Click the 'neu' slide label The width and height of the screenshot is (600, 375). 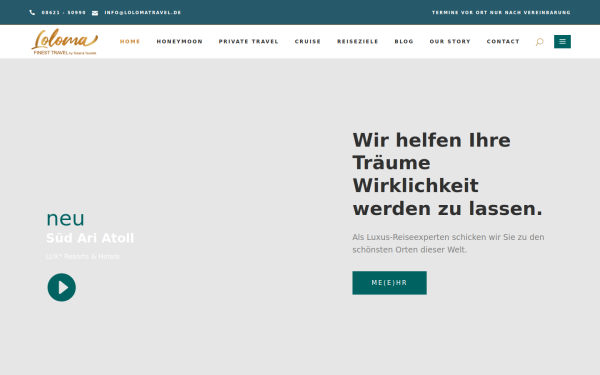65,218
